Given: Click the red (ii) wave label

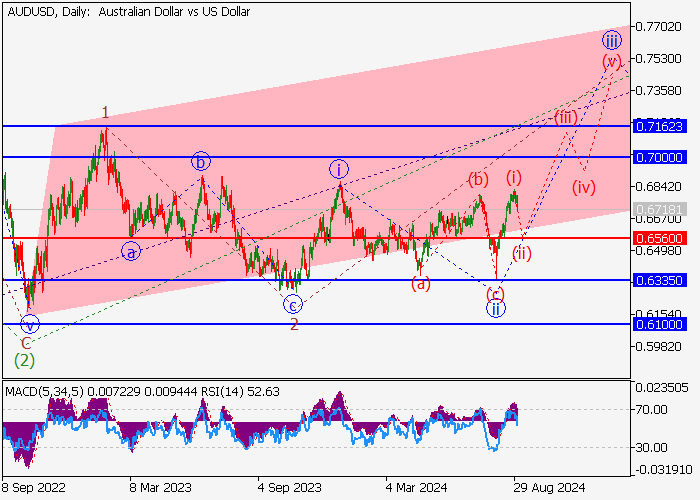Looking at the screenshot, I should [x=521, y=254].
